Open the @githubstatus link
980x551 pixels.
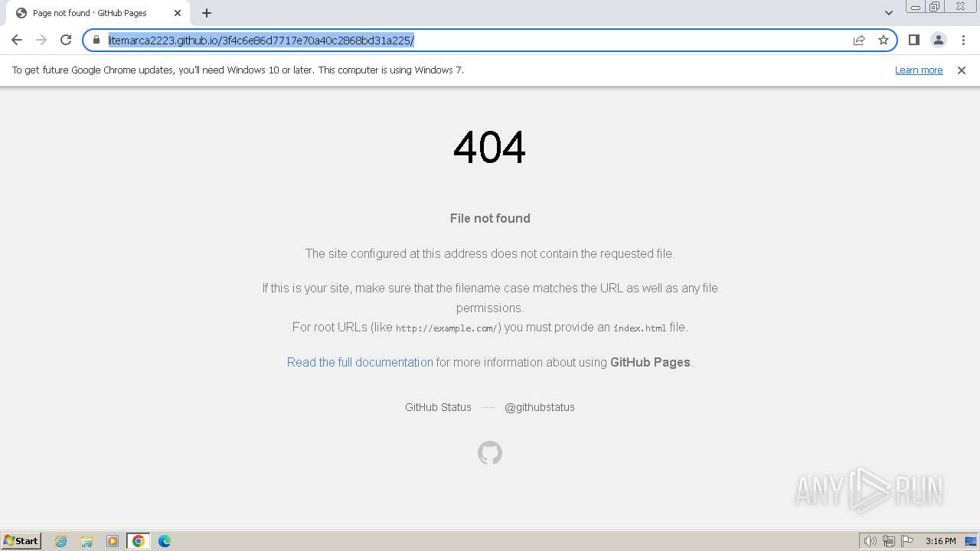[x=539, y=407]
